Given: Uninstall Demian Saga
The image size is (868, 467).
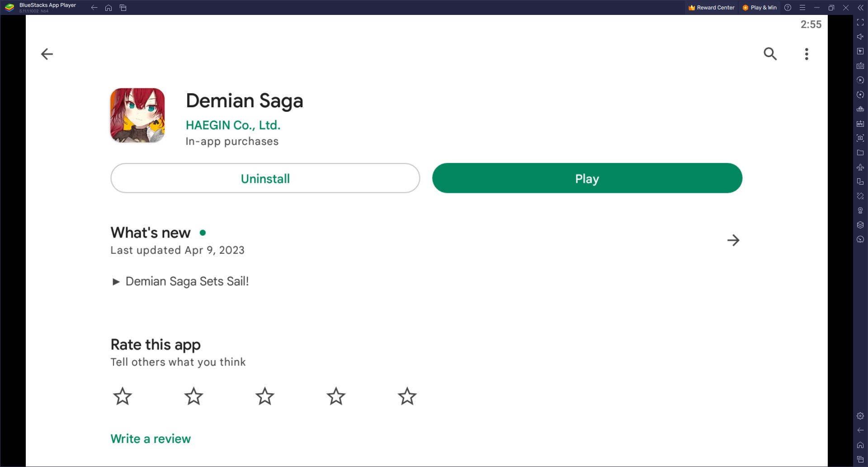Looking at the screenshot, I should pyautogui.click(x=265, y=178).
